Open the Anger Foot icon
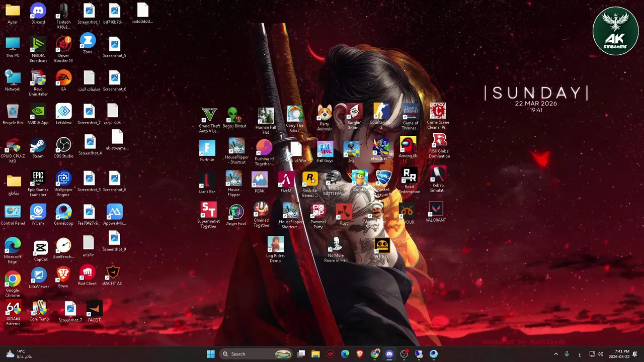The image size is (644, 362). point(236,215)
